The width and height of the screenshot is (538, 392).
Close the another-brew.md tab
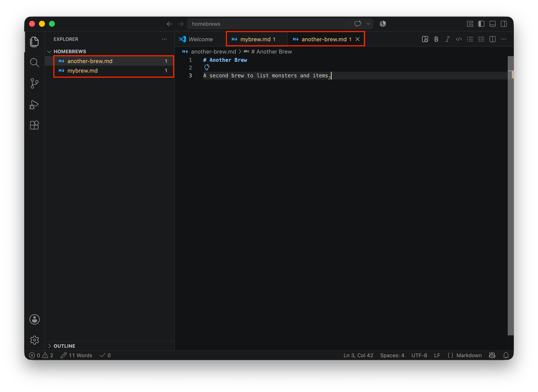point(357,39)
